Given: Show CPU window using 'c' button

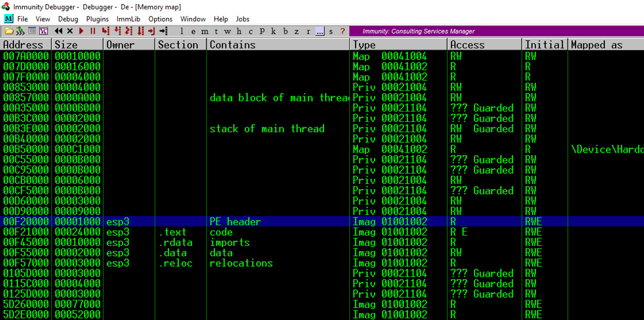Looking at the screenshot, I should pyautogui.click(x=251, y=31).
